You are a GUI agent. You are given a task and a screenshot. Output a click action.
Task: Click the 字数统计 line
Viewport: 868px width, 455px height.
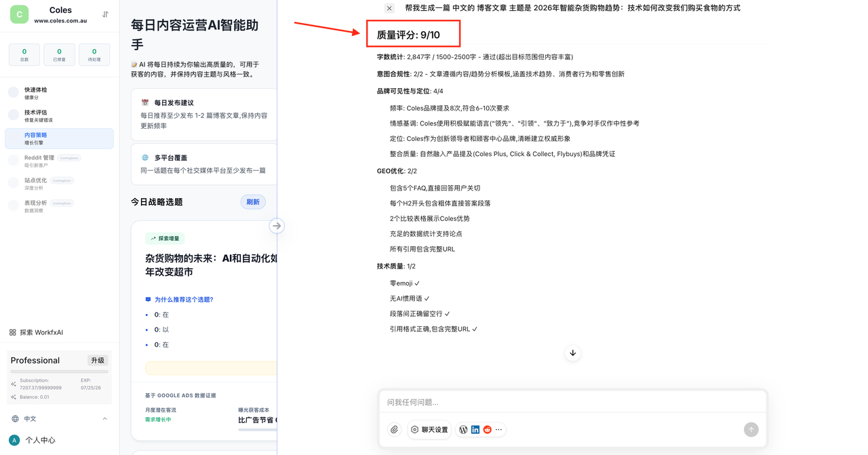[x=475, y=57]
